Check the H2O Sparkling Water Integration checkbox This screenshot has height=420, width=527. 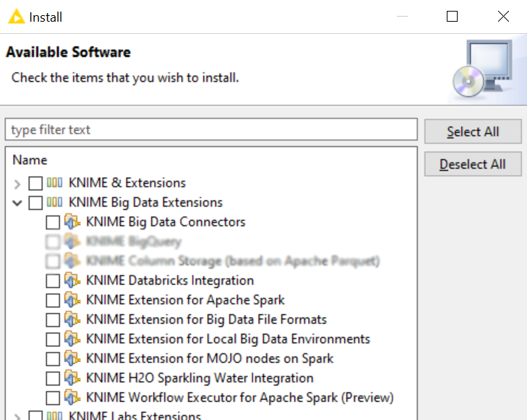pos(53,378)
